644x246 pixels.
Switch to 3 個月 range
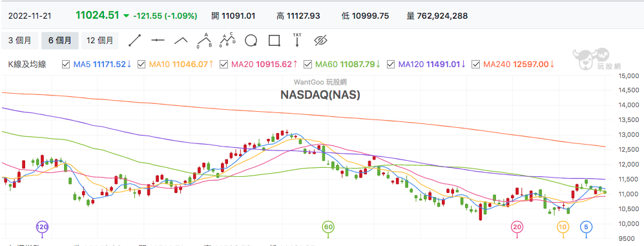tap(20, 41)
